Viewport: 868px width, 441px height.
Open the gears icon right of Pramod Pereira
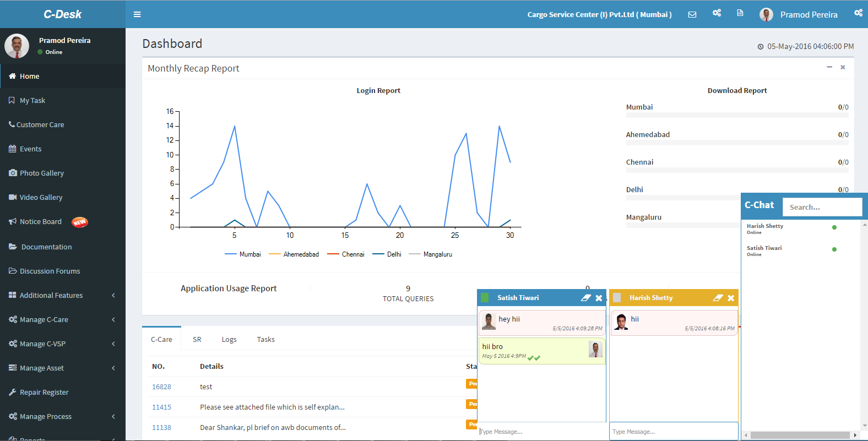858,13
